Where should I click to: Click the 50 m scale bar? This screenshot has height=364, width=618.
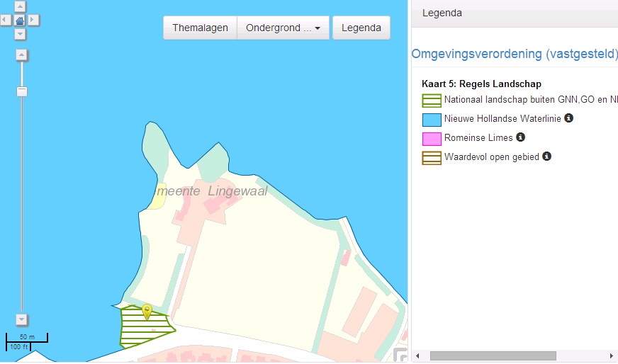click(x=27, y=338)
